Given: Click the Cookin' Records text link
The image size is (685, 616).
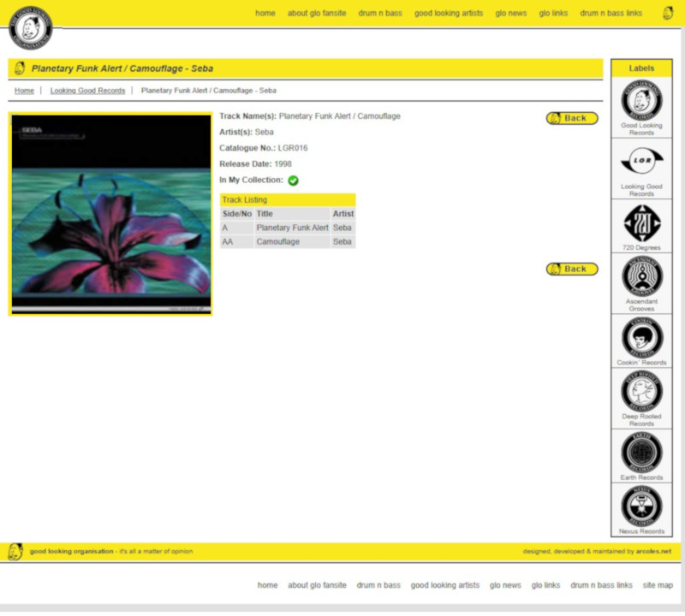Looking at the screenshot, I should [x=641, y=363].
